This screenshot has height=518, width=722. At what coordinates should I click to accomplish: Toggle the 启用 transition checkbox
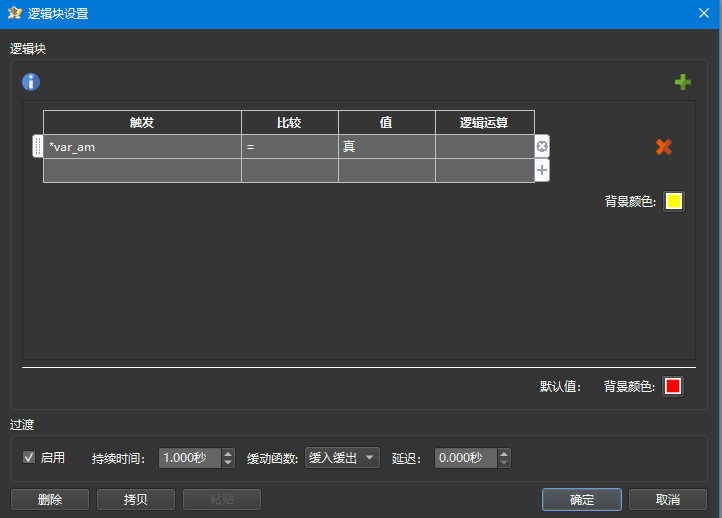coord(30,458)
